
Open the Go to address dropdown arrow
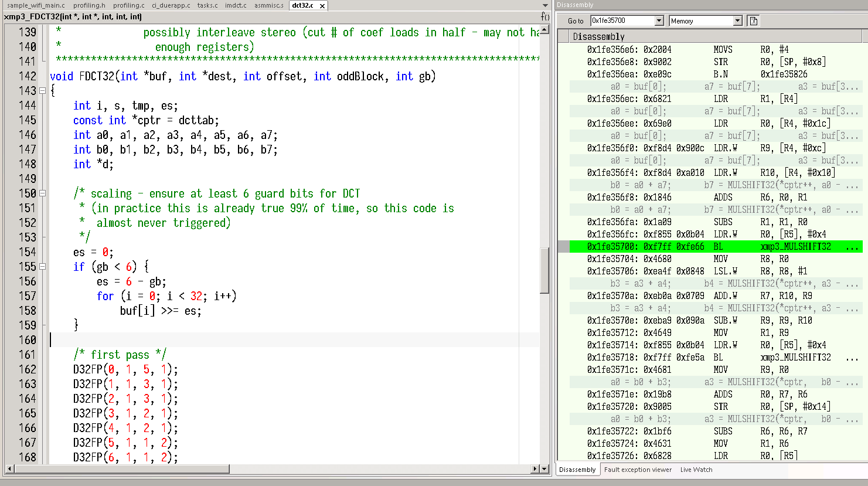tap(659, 21)
